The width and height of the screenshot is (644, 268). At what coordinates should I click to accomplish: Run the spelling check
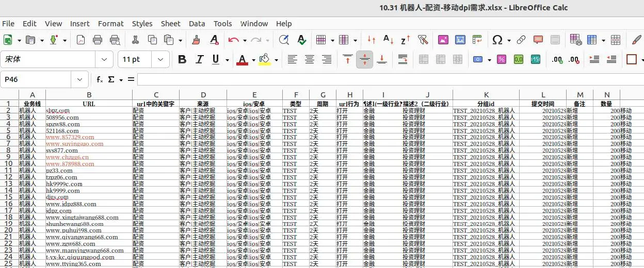(x=301, y=40)
